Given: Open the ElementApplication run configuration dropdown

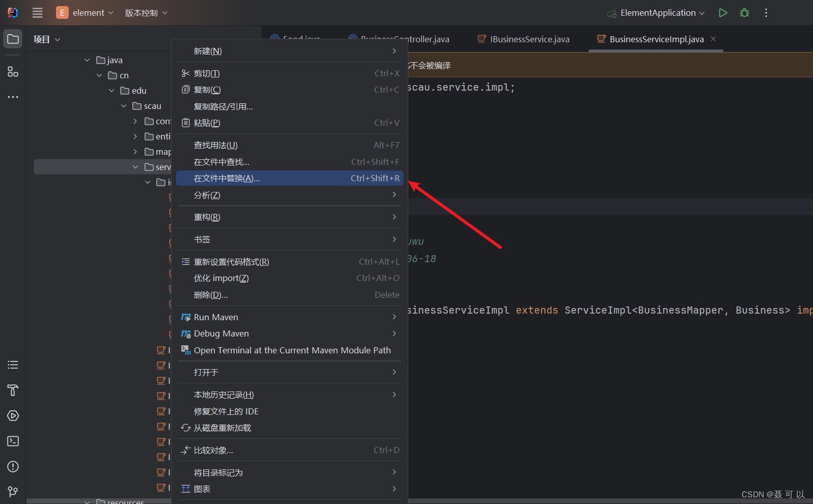Looking at the screenshot, I should click(656, 13).
